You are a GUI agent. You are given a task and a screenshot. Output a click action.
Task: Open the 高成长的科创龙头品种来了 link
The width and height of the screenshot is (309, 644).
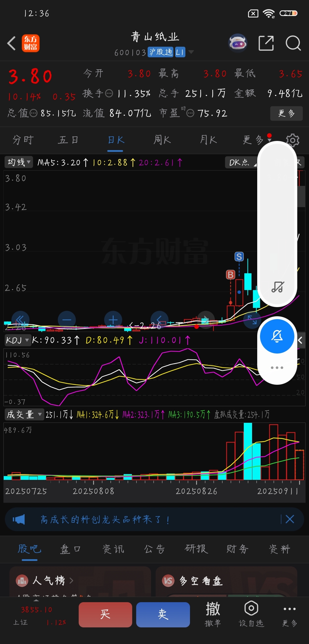pos(105,519)
